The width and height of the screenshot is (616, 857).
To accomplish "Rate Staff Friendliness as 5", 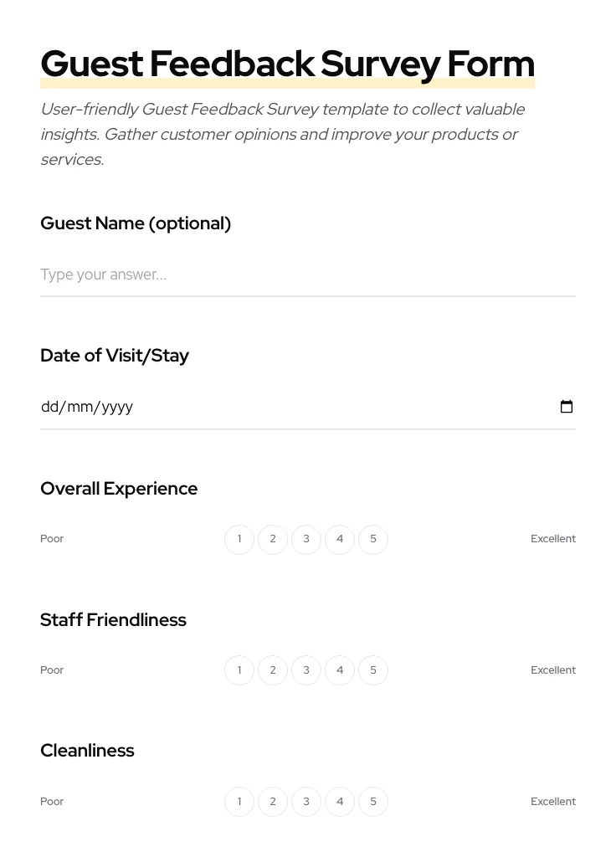I will pyautogui.click(x=373, y=670).
